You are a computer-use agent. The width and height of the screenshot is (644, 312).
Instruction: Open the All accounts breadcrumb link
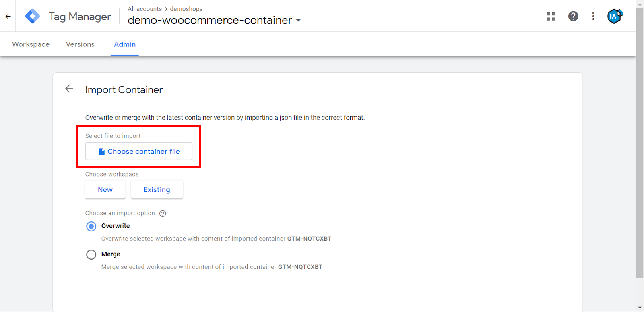tap(145, 9)
